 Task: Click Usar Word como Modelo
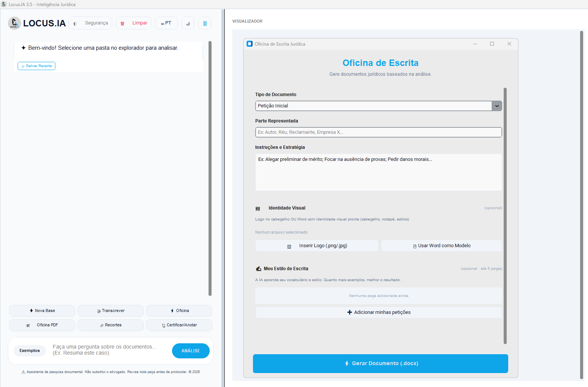click(x=442, y=246)
